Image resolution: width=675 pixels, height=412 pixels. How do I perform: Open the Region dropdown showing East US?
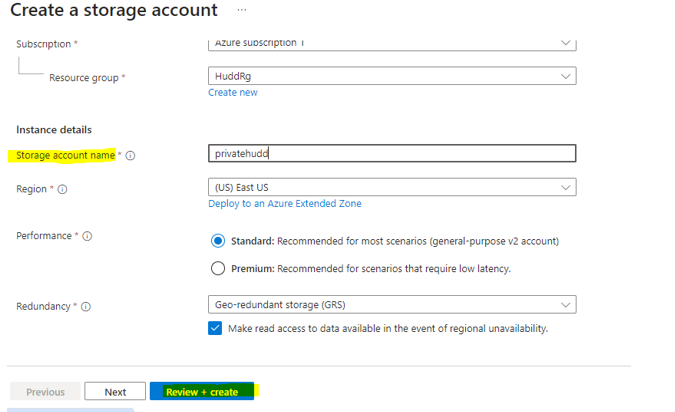390,187
